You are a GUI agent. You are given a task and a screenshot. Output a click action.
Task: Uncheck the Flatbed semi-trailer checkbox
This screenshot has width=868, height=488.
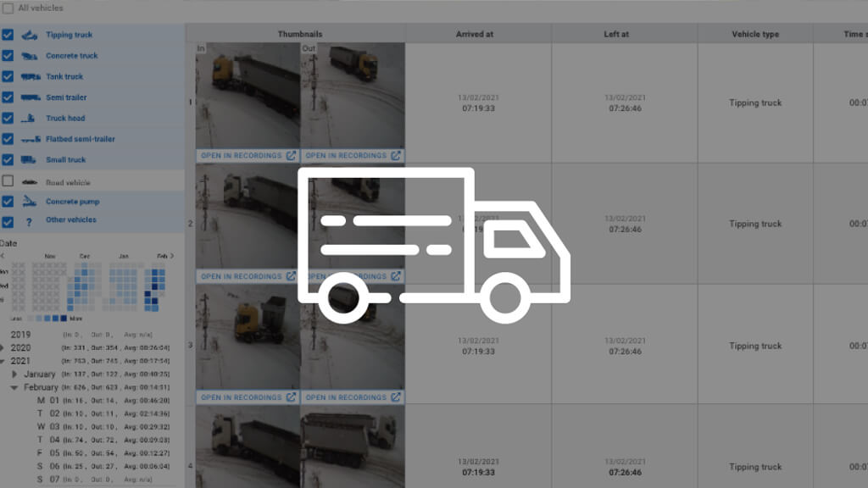pos(8,139)
